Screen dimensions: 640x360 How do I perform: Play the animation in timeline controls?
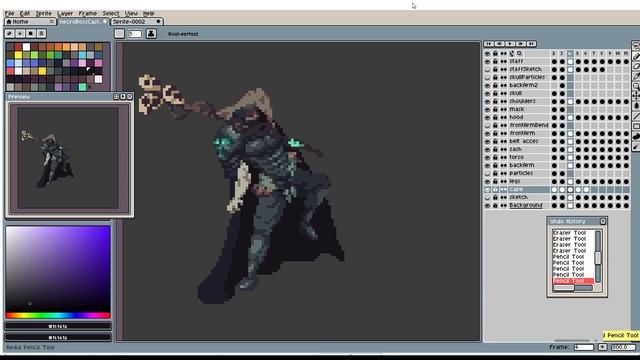tap(510, 44)
